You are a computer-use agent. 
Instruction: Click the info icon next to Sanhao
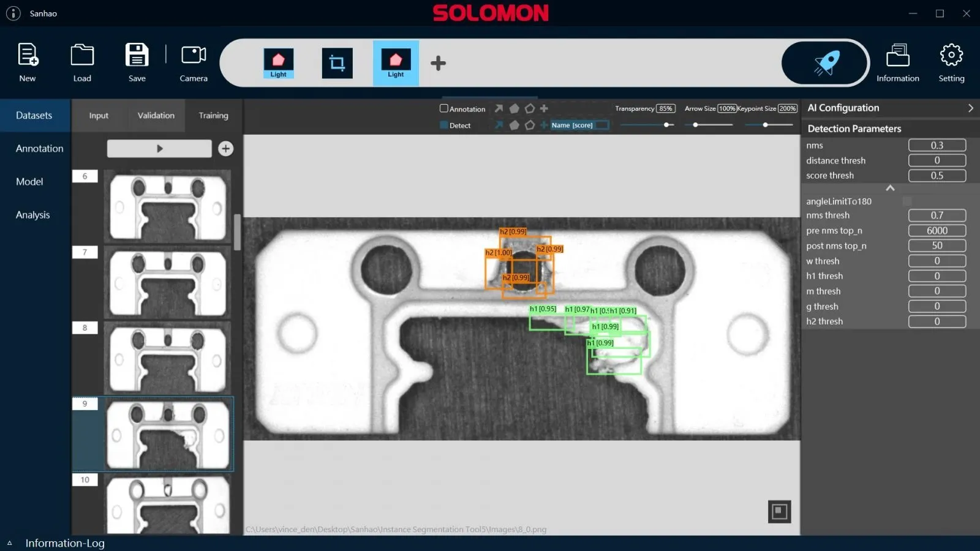click(13, 13)
